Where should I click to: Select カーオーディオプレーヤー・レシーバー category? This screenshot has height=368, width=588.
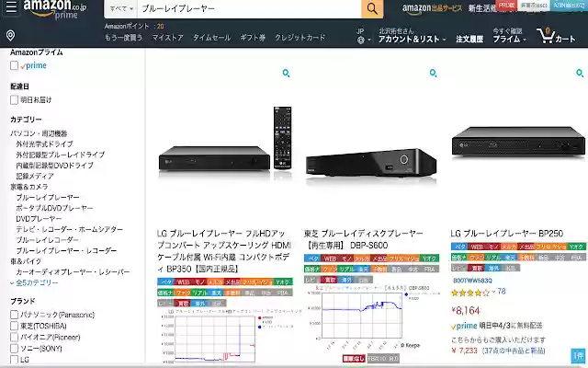(x=73, y=272)
